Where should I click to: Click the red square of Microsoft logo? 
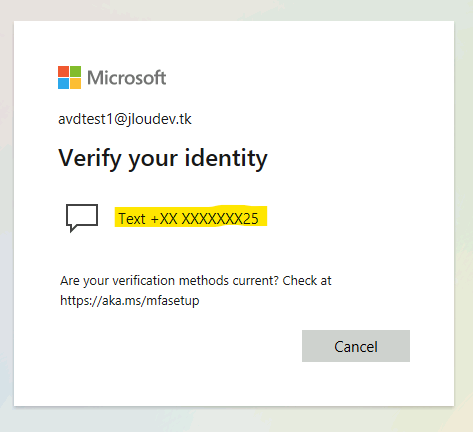point(63,71)
